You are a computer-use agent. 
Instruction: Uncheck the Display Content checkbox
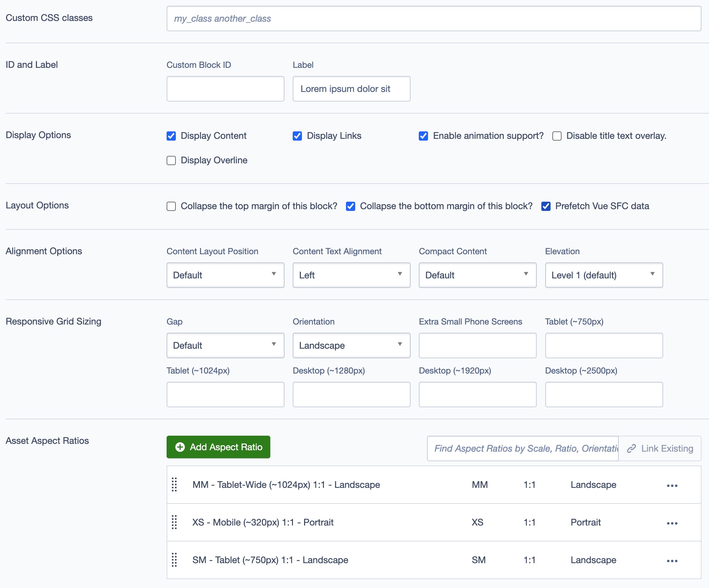(x=171, y=136)
